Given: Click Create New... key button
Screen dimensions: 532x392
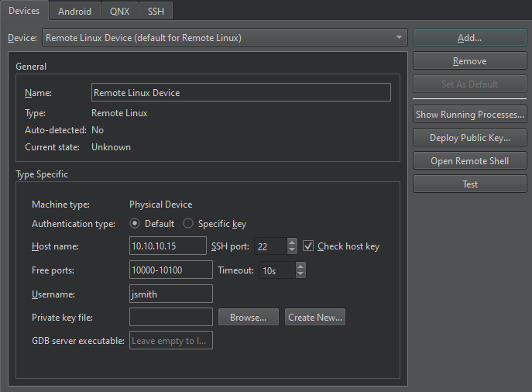Looking at the screenshot, I should [314, 317].
